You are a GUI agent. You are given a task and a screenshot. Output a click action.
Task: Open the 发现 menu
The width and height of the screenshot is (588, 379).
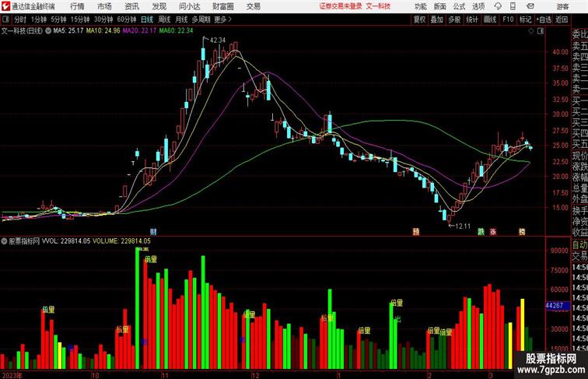coord(159,6)
